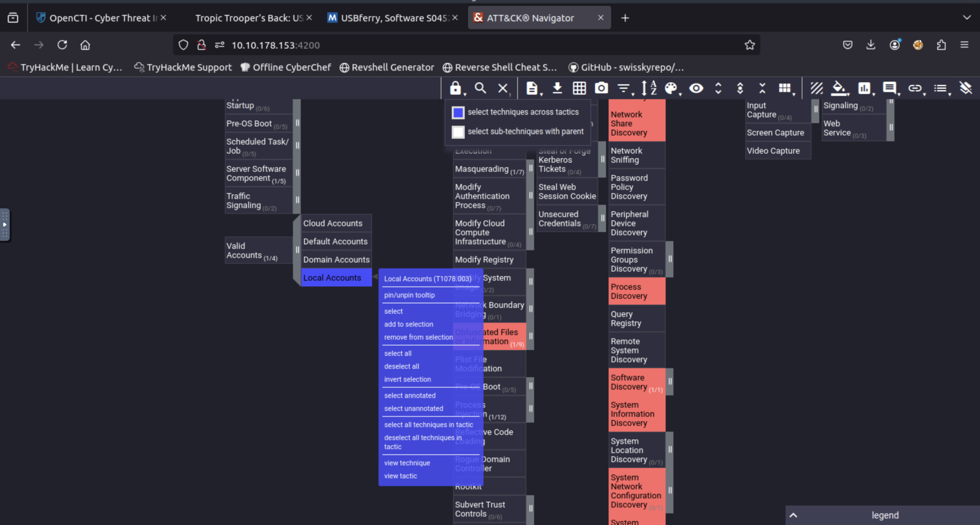Choose add to selection in context menu

pyautogui.click(x=408, y=324)
